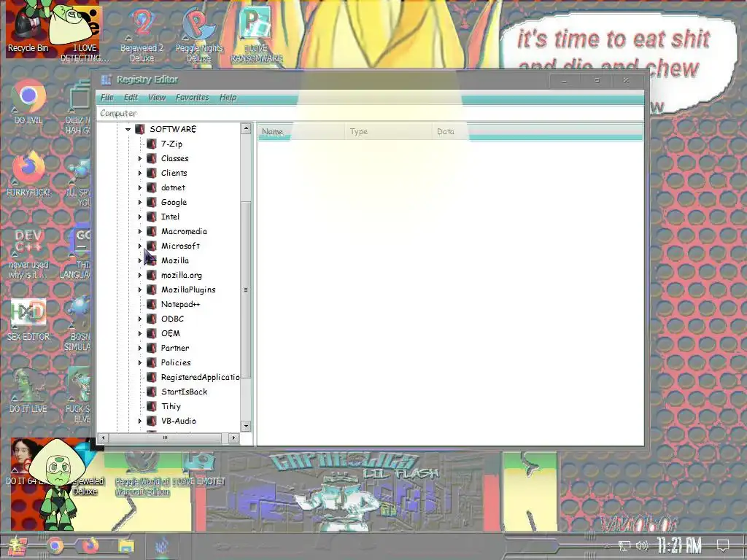The image size is (747, 560).
Task: Click the Start button on taskbar
Action: pos(16,546)
